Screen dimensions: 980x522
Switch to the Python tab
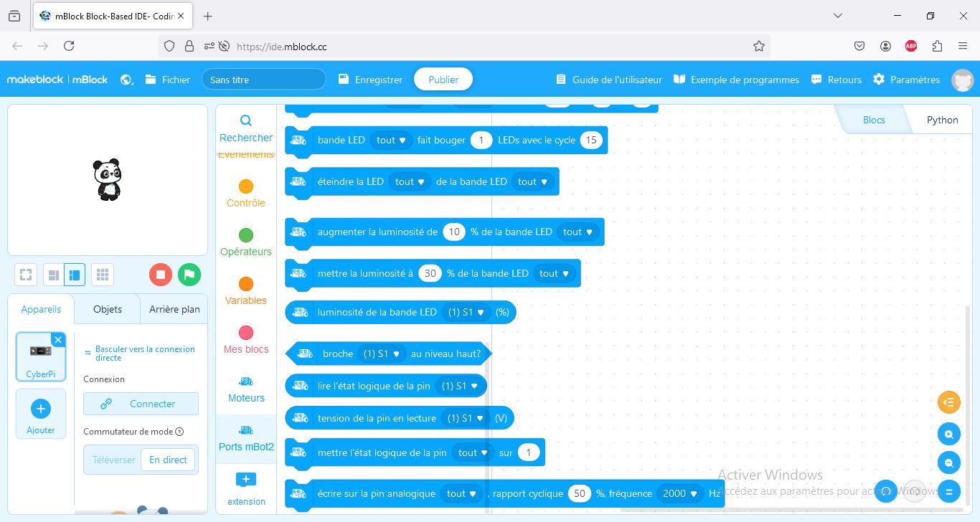pos(941,120)
